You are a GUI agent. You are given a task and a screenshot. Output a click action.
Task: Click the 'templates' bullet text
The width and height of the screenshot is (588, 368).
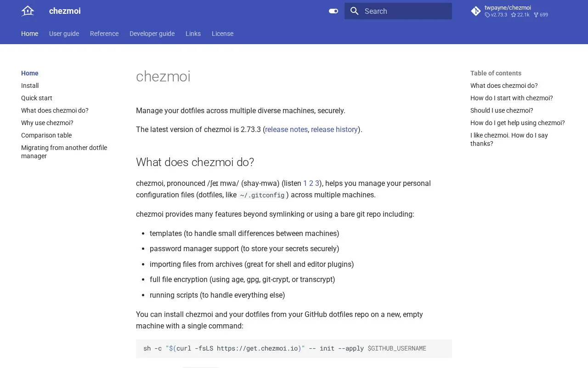pyautogui.click(x=244, y=234)
